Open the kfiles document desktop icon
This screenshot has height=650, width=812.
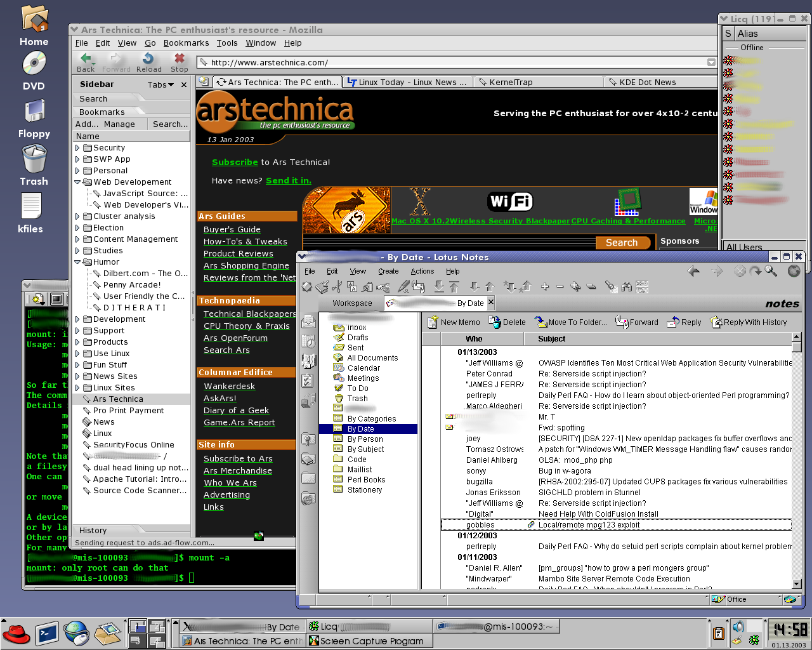pyautogui.click(x=31, y=208)
